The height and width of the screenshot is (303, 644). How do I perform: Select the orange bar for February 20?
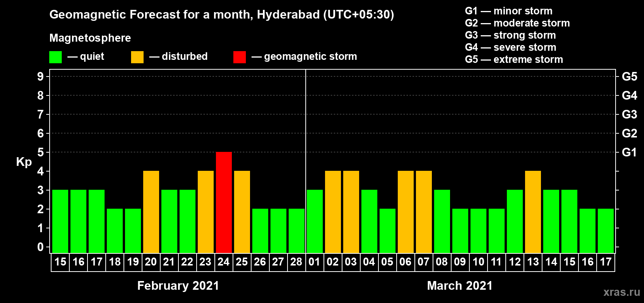point(151,212)
